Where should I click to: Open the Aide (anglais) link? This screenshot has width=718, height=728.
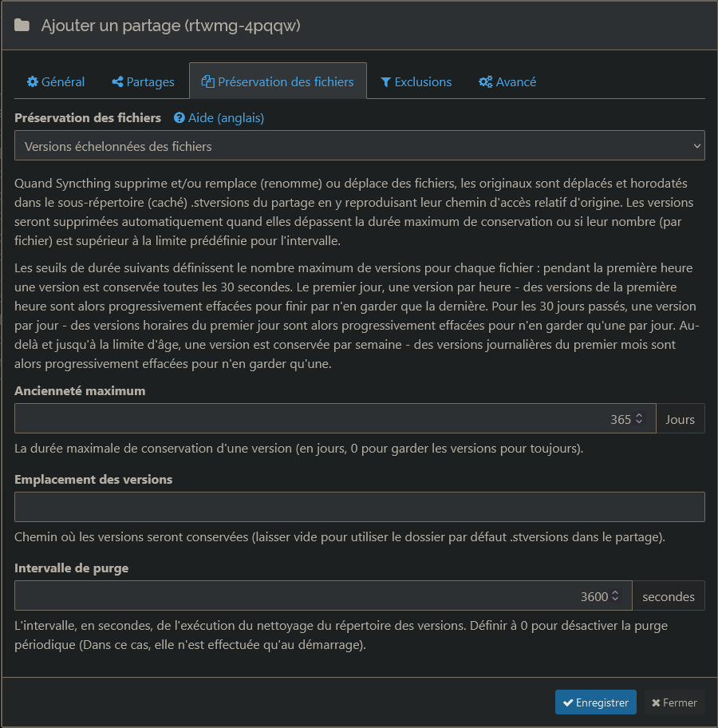[x=226, y=118]
